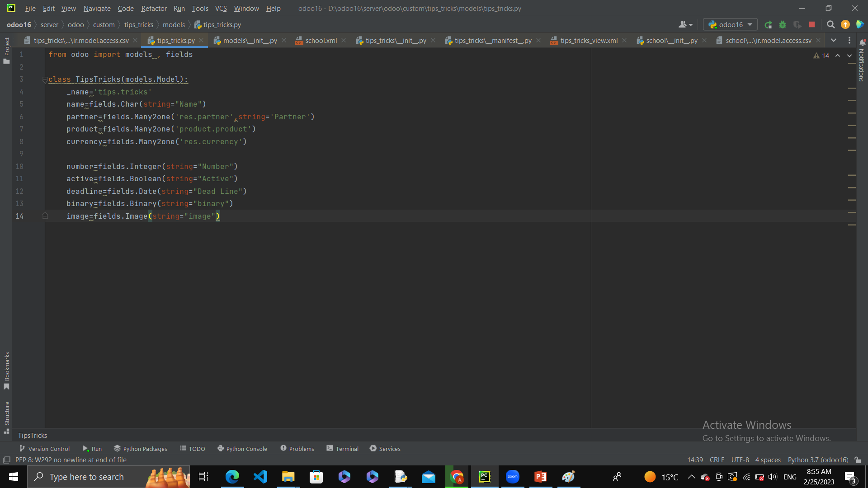Viewport: 868px width, 488px height.
Task: Open the Navigate menu
Action: [x=97, y=9]
